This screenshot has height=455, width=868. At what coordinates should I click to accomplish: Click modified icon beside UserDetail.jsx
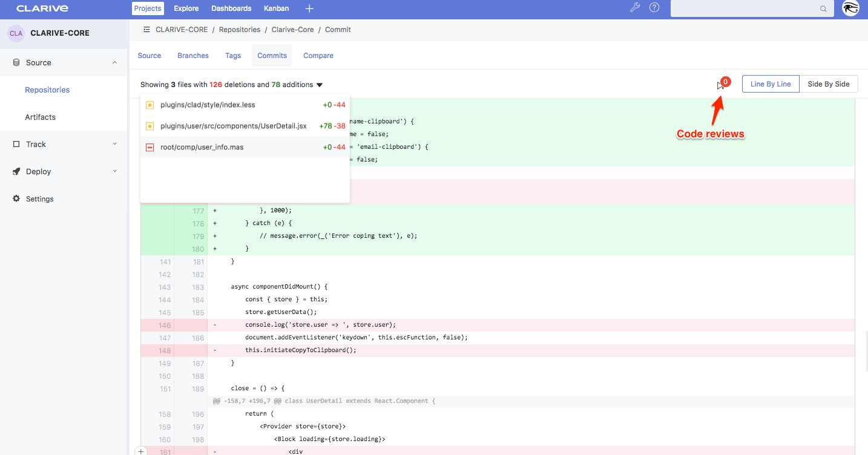150,126
